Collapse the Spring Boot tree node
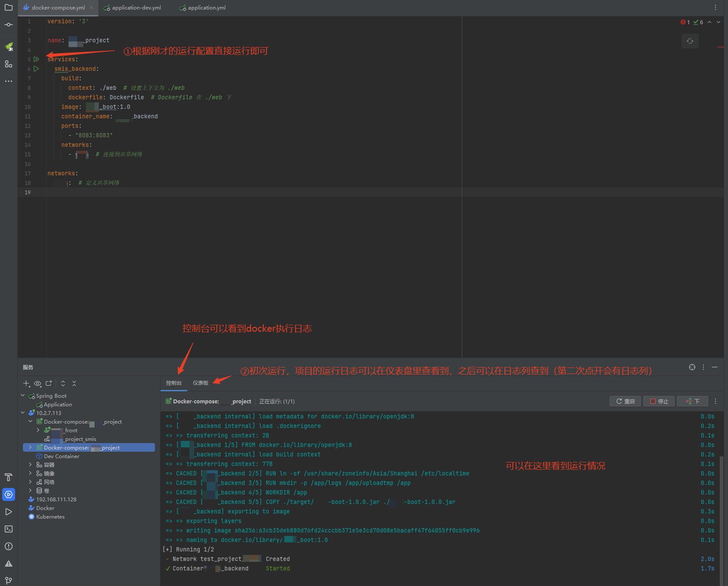The image size is (728, 586). [23, 396]
